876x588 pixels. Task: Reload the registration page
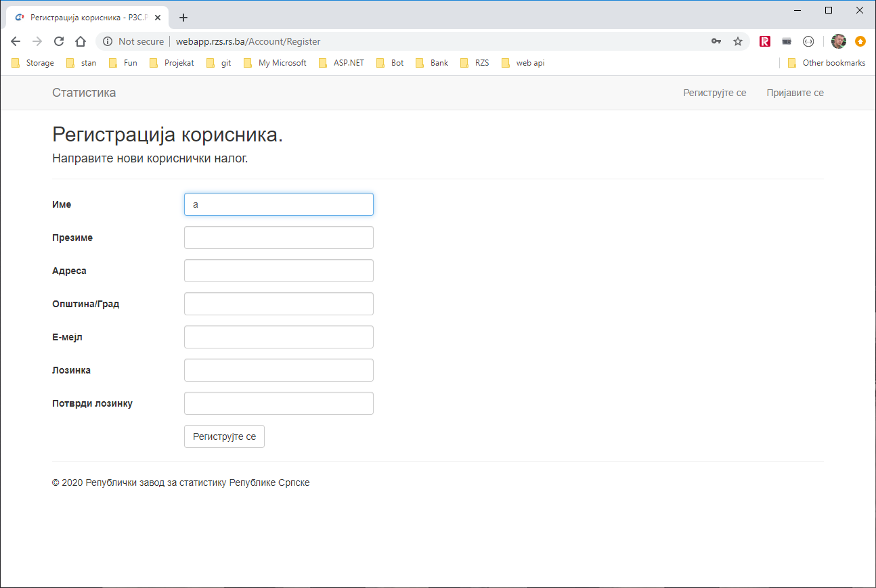pyautogui.click(x=59, y=41)
